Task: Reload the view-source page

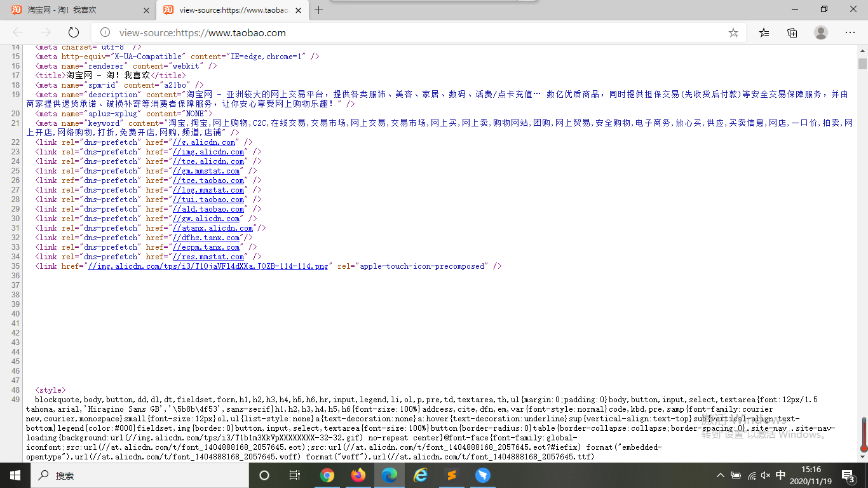Action: click(x=74, y=32)
